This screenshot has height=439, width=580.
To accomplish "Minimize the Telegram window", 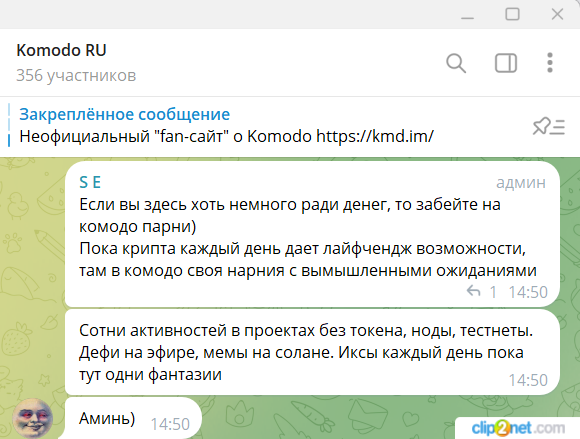I will tap(467, 15).
